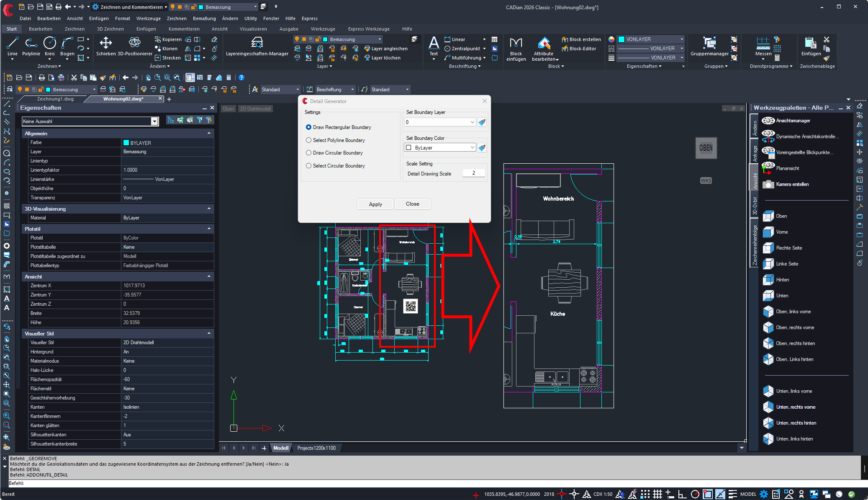Open the Set Boundary Layer dropdown
The width and height of the screenshot is (868, 500).
(x=472, y=122)
